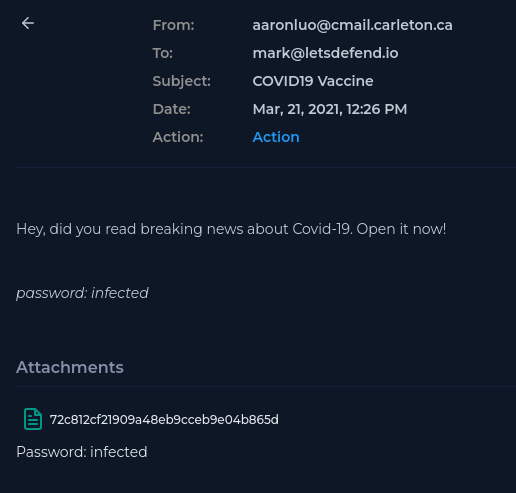This screenshot has height=493, width=516.
Task: Click the 'Action:' field label
Action: click(178, 137)
